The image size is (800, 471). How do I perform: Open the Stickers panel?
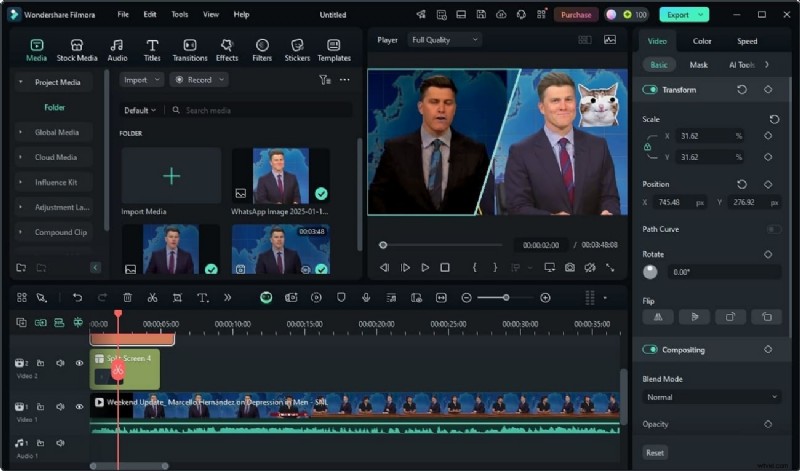pyautogui.click(x=296, y=50)
